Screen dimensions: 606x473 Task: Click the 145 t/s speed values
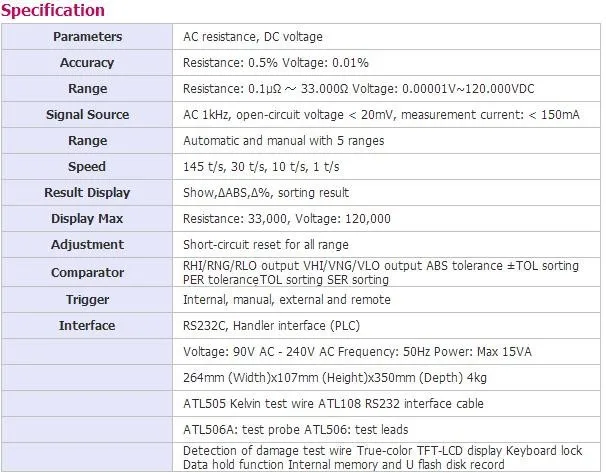coord(261,167)
